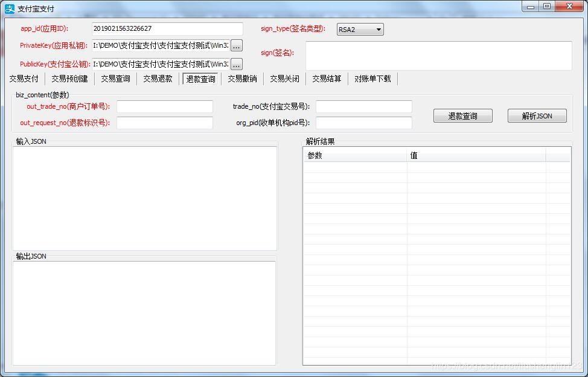Click into the sign(签名) text box
This screenshot has height=377, width=588.
pos(439,56)
